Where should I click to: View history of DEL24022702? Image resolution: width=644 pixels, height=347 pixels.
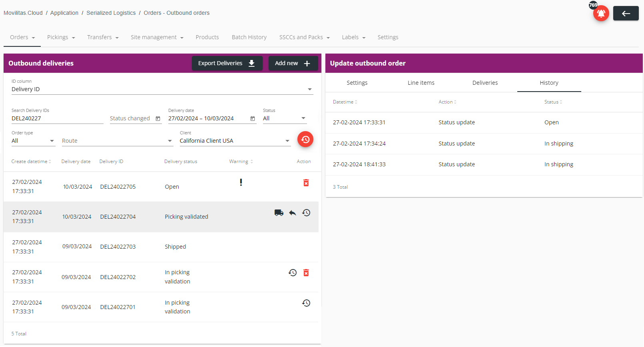pyautogui.click(x=293, y=273)
